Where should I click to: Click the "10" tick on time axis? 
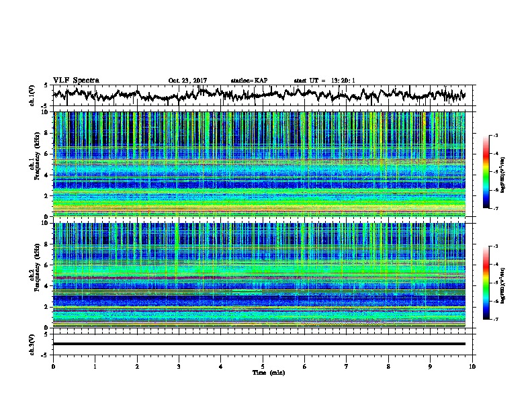[472, 367]
